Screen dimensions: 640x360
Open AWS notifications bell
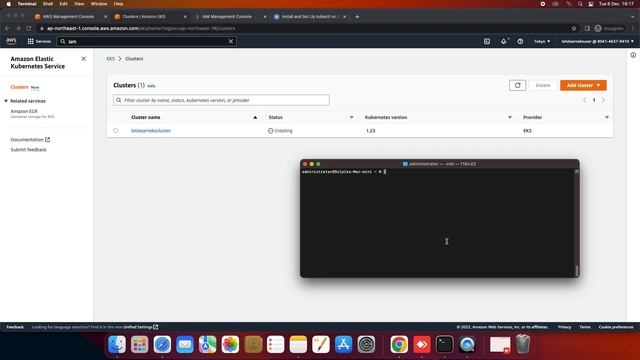pos(504,41)
